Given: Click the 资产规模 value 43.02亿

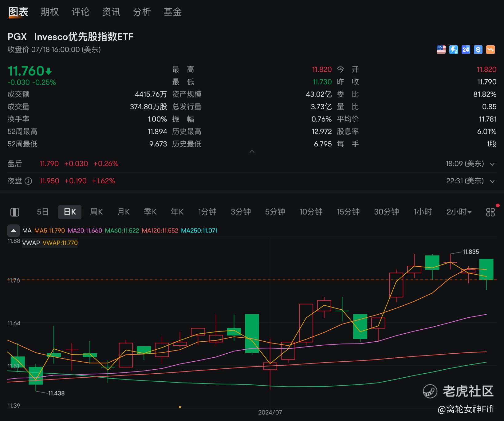Looking at the screenshot, I should (x=319, y=94).
